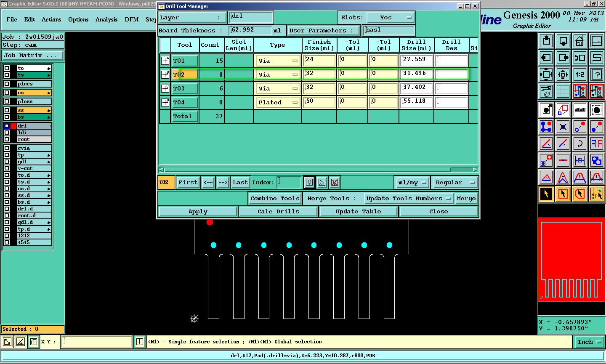The image size is (606, 364).
Task: Toggle visibility box for layer 'plncs'
Action: coord(7,84)
